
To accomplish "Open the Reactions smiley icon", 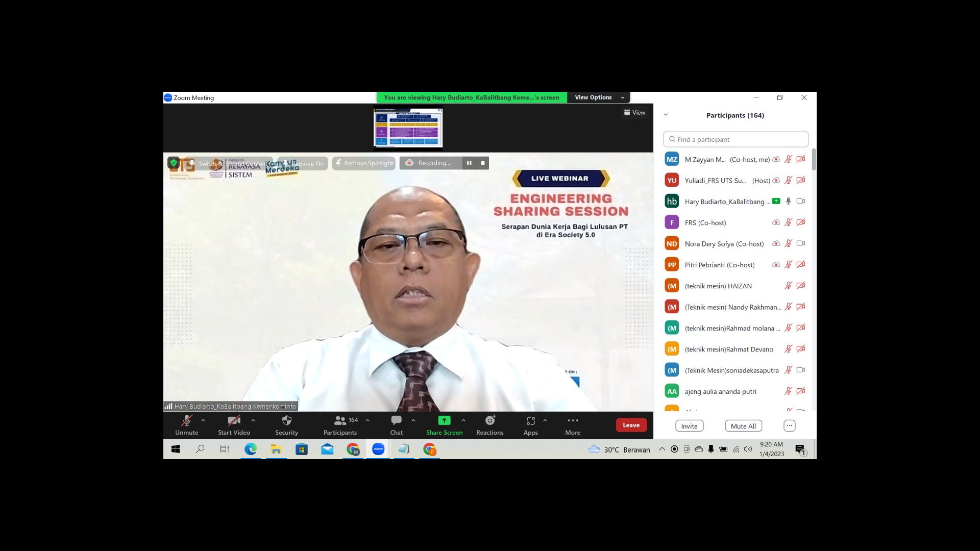I will [490, 420].
